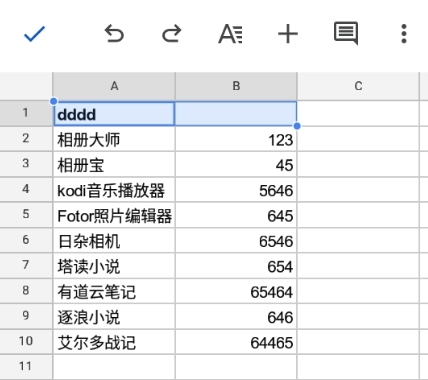Select cell containing '相册大师'
The height and width of the screenshot is (380, 428).
[x=114, y=139]
